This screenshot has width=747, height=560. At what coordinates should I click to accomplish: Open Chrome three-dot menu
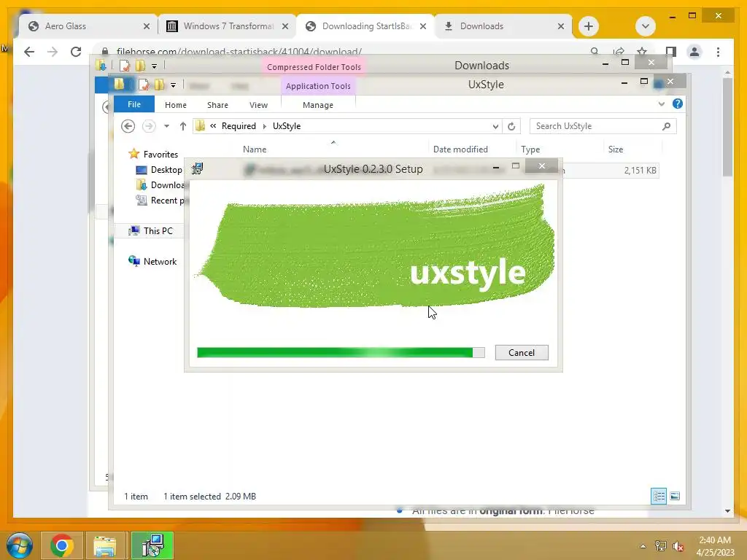coord(718,52)
